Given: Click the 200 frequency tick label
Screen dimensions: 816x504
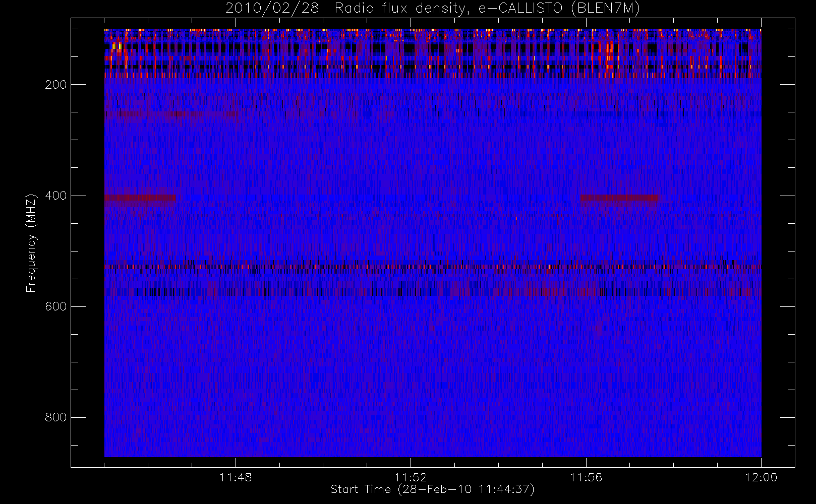Looking at the screenshot, I should (x=56, y=85).
